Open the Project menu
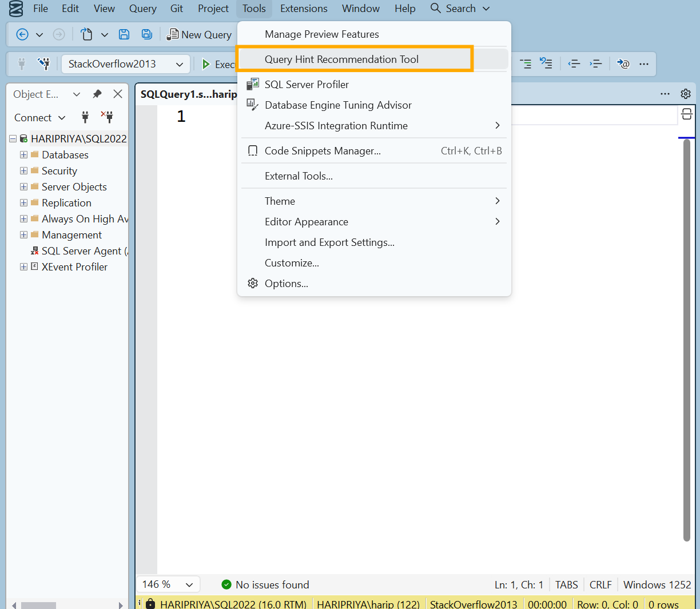This screenshot has width=700, height=609. click(x=213, y=9)
